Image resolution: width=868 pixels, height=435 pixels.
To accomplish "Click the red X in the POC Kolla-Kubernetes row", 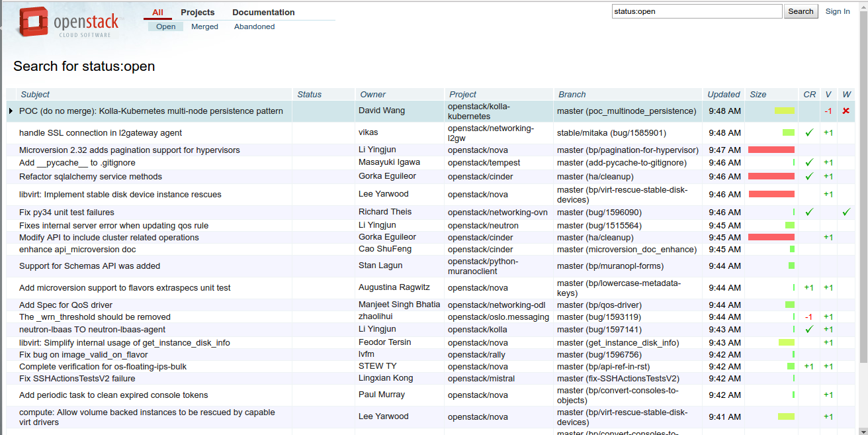I will (x=846, y=111).
